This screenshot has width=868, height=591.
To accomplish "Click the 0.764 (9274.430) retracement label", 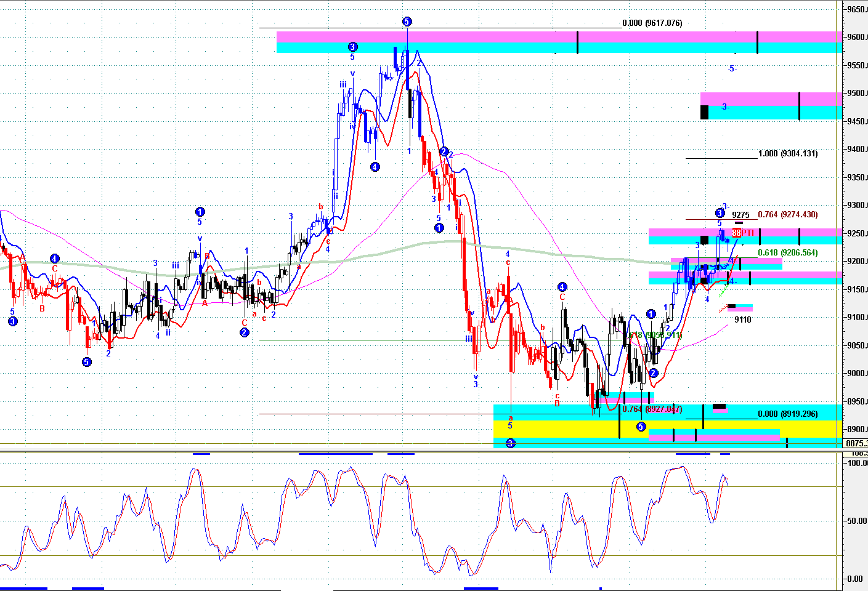I will 787,215.
